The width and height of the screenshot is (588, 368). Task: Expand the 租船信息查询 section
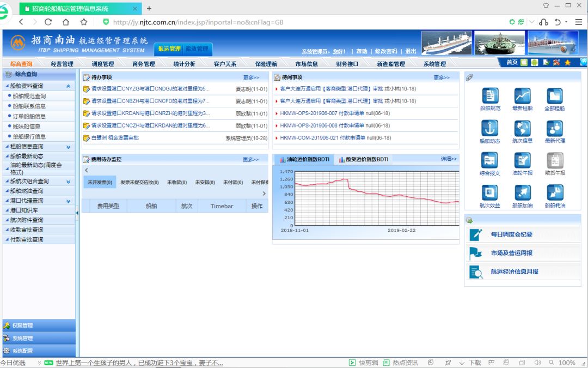tap(68, 147)
